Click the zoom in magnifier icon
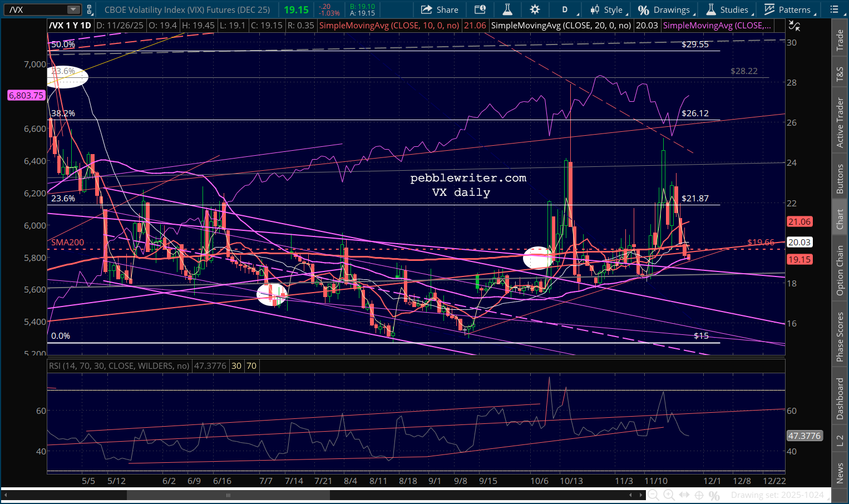 click(669, 495)
